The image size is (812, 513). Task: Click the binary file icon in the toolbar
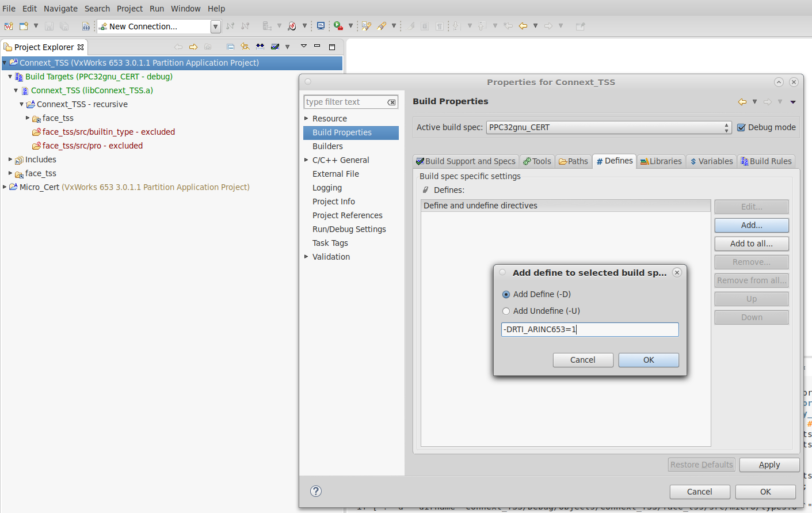(x=86, y=26)
